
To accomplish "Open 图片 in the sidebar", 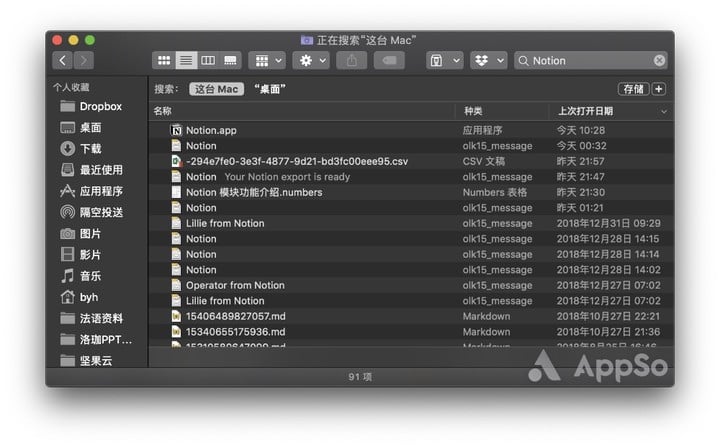I will point(80,233).
